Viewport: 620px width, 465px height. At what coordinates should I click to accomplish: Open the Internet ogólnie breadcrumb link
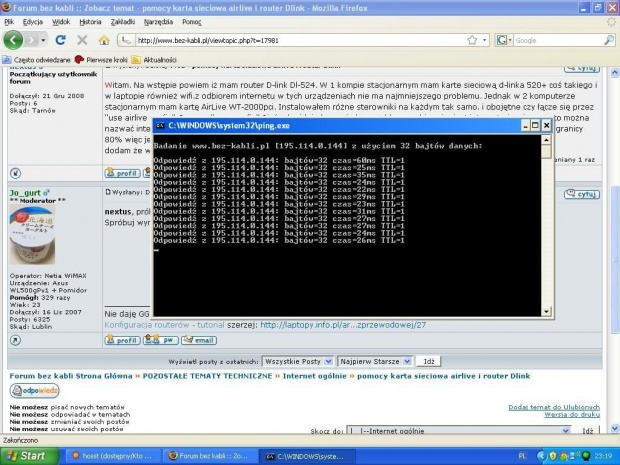[314, 376]
